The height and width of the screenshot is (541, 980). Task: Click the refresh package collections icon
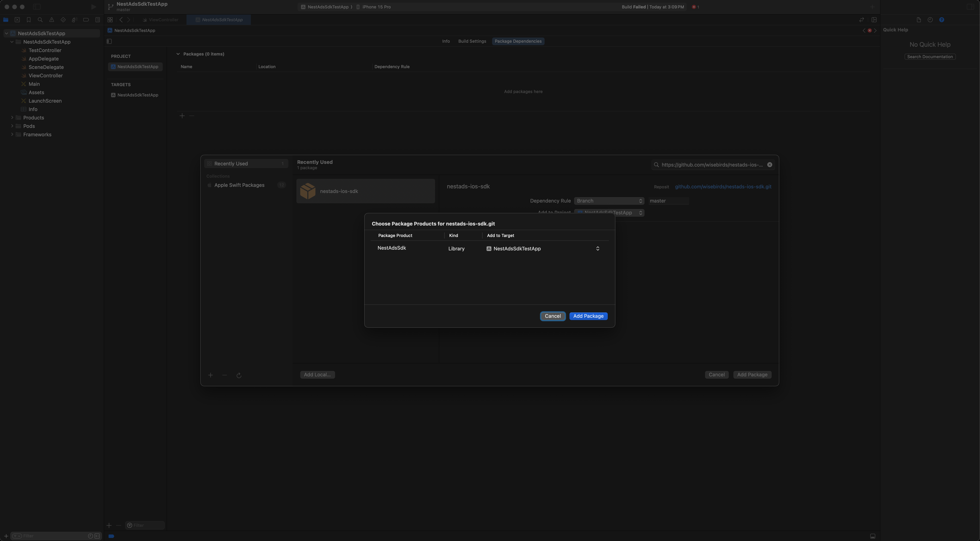tap(239, 375)
